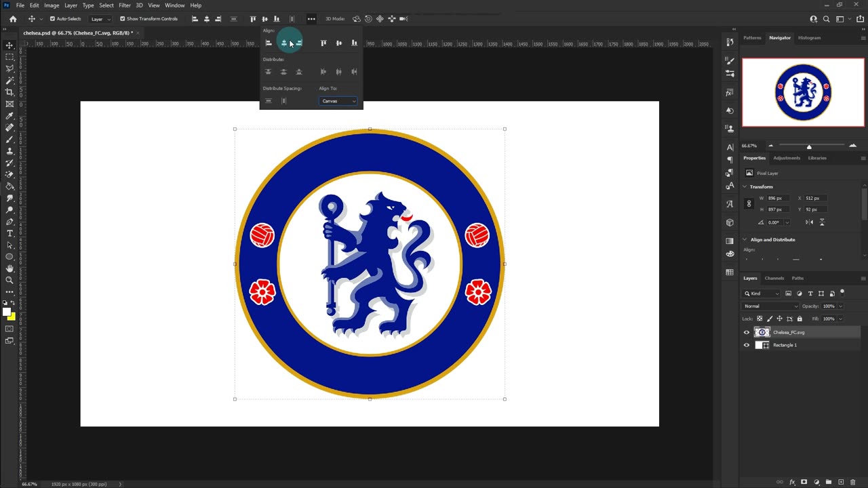Toggle link width and height constraint
Screen dimensions: 868x488
click(749, 203)
